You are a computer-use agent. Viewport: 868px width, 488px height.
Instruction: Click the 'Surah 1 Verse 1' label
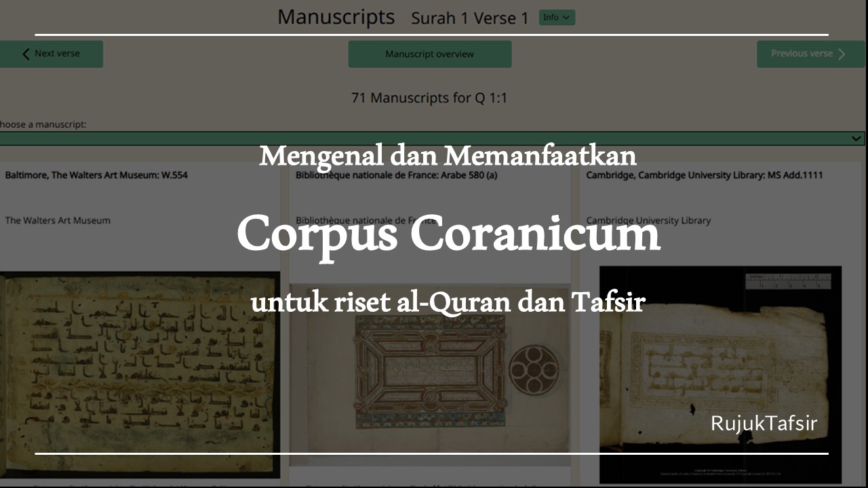pos(470,18)
